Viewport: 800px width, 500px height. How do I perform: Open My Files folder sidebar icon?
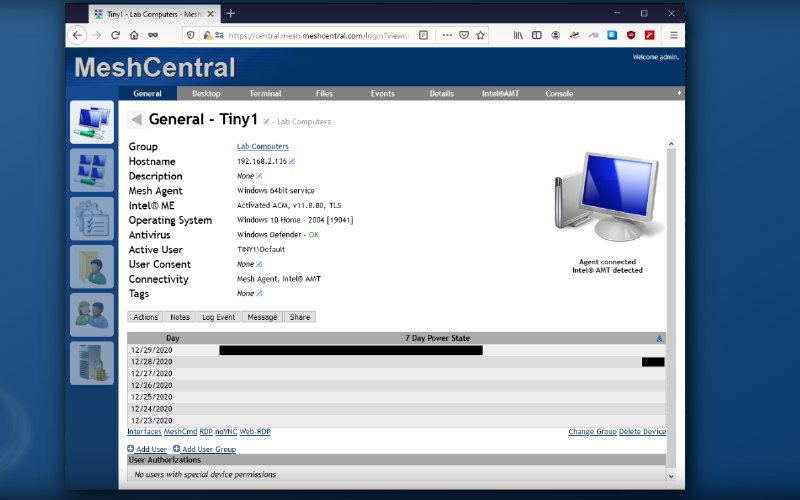click(92, 266)
